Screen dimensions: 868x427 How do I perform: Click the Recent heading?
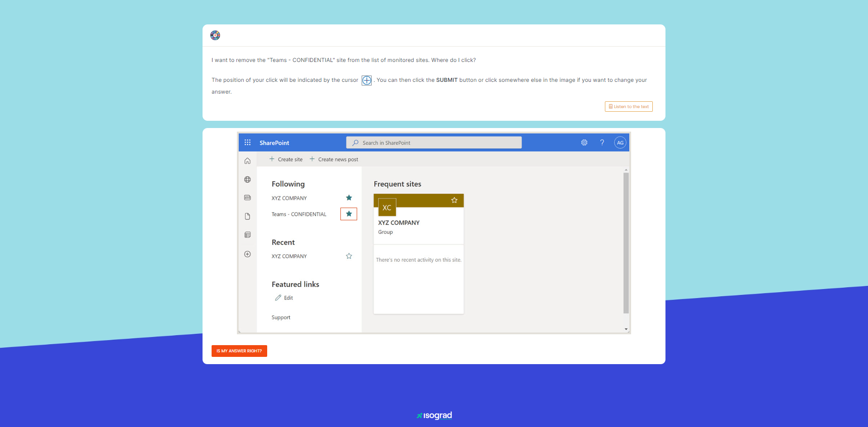tap(283, 242)
